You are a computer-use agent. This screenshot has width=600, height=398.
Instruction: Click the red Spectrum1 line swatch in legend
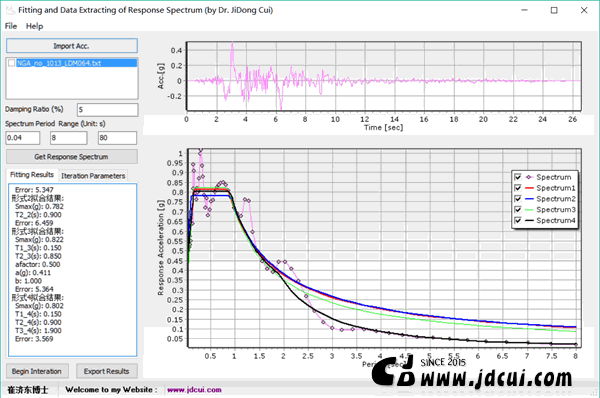529,188
